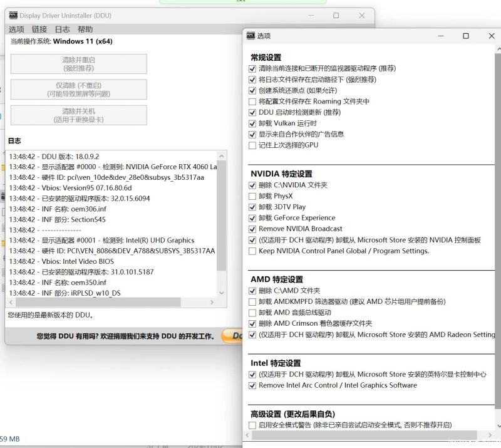Viewport: 501px width, 448px height.
Task: Maximize the 选项 options window
Action: (466, 36)
